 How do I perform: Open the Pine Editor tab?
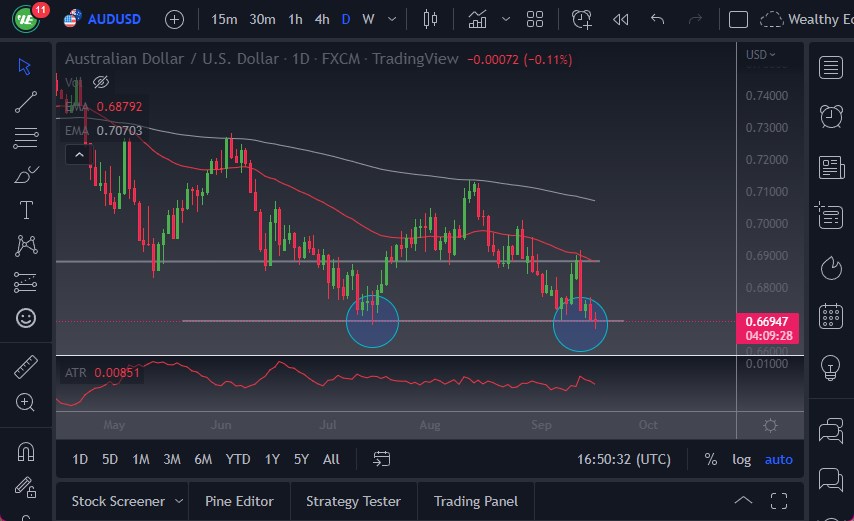[x=240, y=501]
